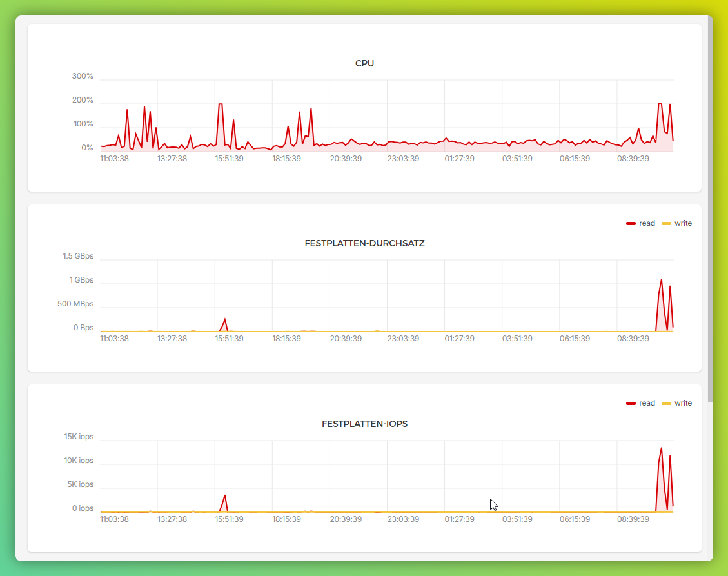Click the 23:03:39 time label on Durchsatz chart
Screen dimensions: 728x576
click(403, 337)
